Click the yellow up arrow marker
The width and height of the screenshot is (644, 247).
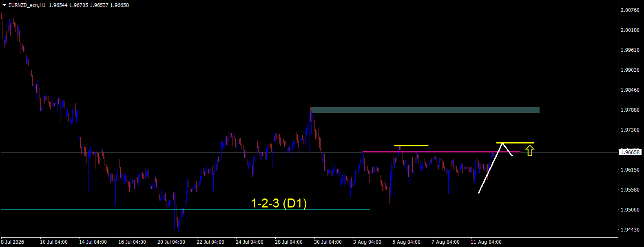(529, 151)
